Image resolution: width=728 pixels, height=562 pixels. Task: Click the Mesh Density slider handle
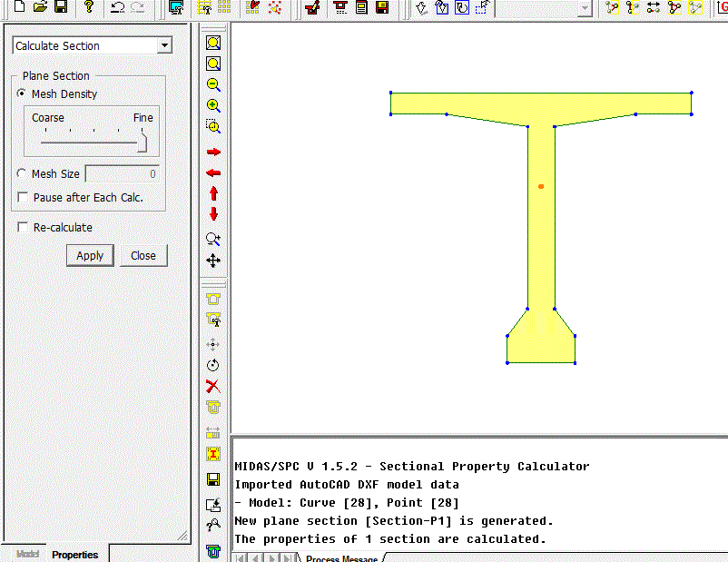[143, 142]
